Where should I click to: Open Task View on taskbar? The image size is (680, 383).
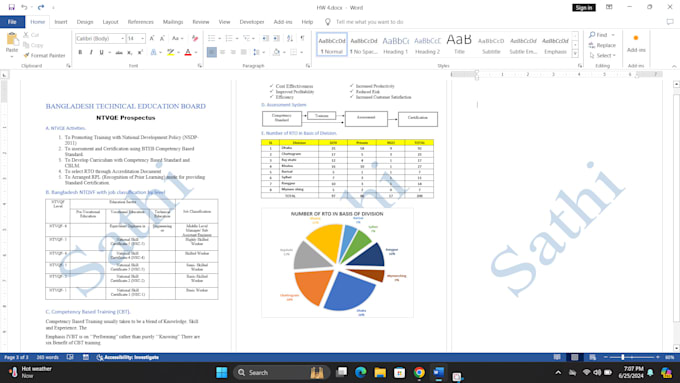coord(342,373)
